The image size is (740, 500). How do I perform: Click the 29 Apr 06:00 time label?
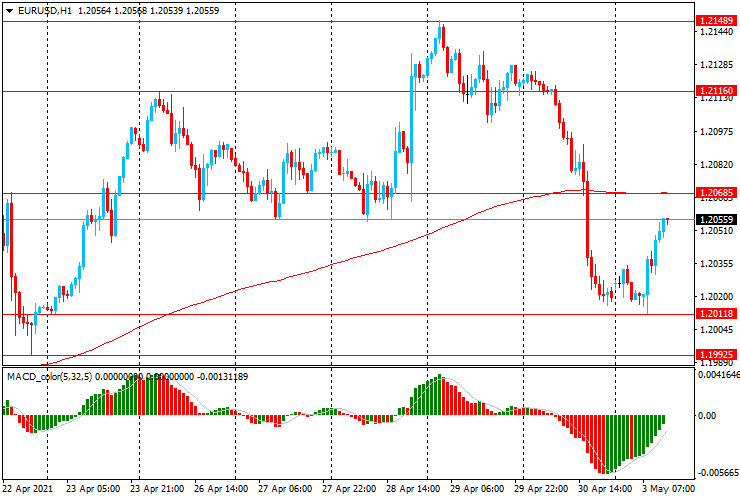point(477,488)
